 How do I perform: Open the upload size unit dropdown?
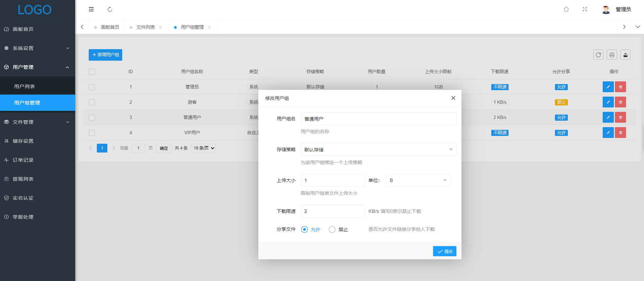pyautogui.click(x=418, y=181)
